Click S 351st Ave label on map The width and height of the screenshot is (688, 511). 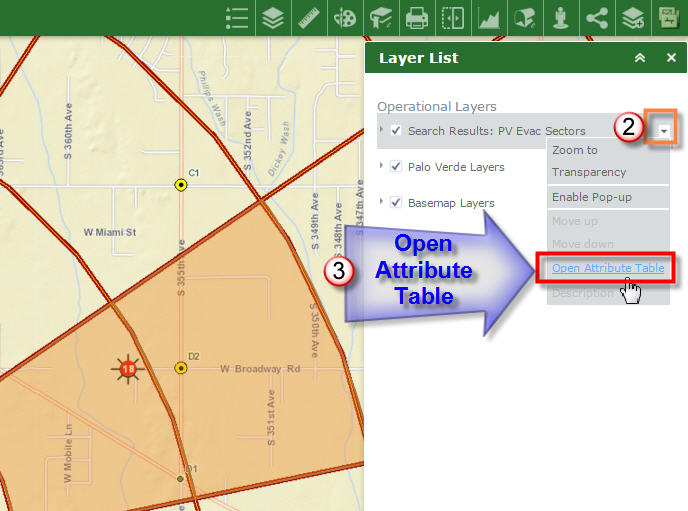point(271,418)
